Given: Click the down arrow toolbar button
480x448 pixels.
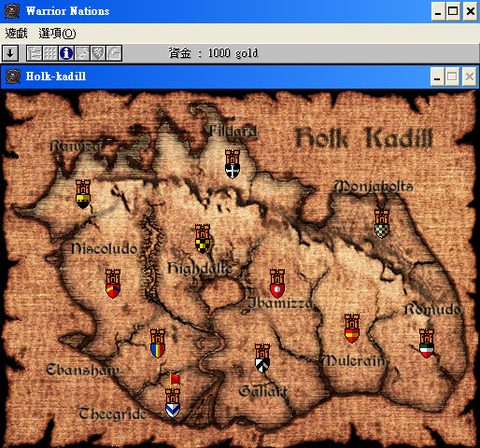Looking at the screenshot, I should 10,53.
